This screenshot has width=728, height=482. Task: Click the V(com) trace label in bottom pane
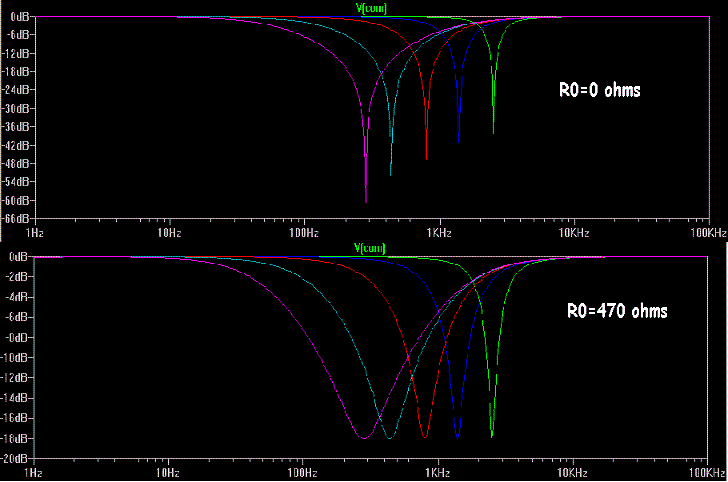click(x=370, y=248)
